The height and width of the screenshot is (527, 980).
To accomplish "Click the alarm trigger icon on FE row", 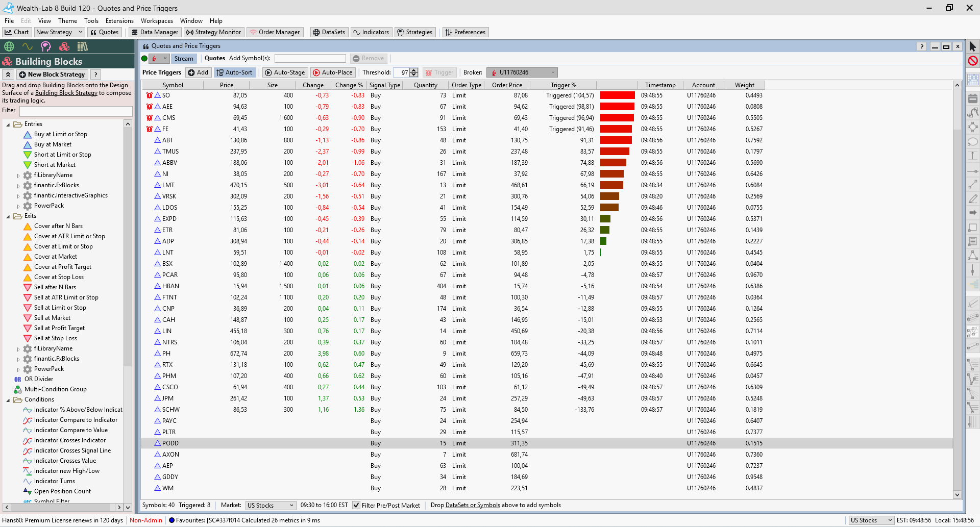I will (150, 129).
